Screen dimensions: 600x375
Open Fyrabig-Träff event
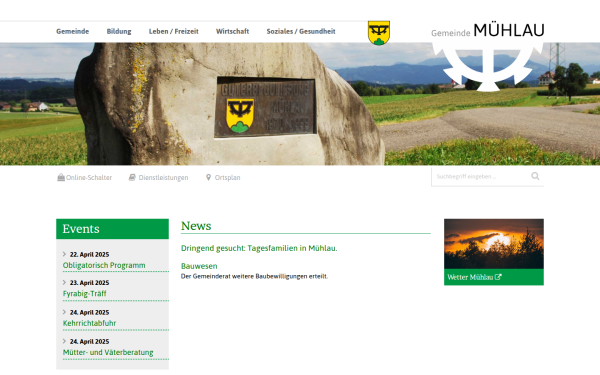point(85,293)
